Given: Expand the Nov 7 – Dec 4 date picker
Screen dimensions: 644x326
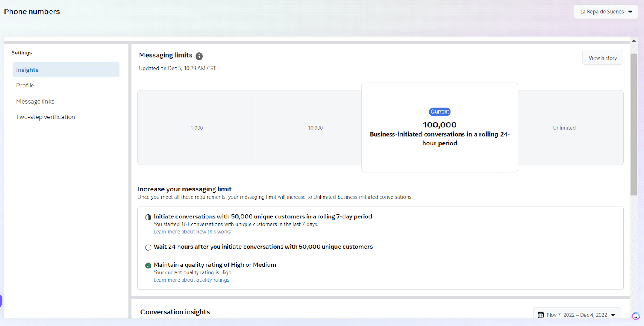Looking at the screenshot, I should [x=577, y=315].
